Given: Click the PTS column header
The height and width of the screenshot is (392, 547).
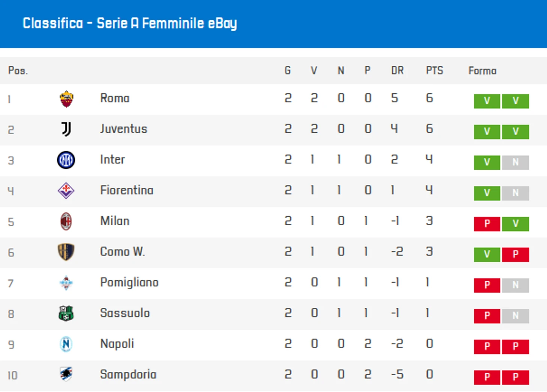Looking at the screenshot, I should (x=435, y=70).
